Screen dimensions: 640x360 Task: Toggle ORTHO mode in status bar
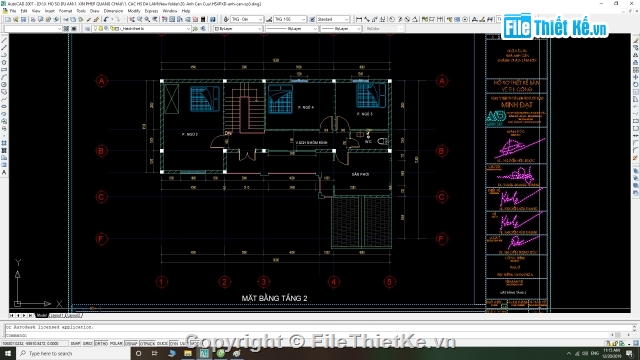point(101,343)
